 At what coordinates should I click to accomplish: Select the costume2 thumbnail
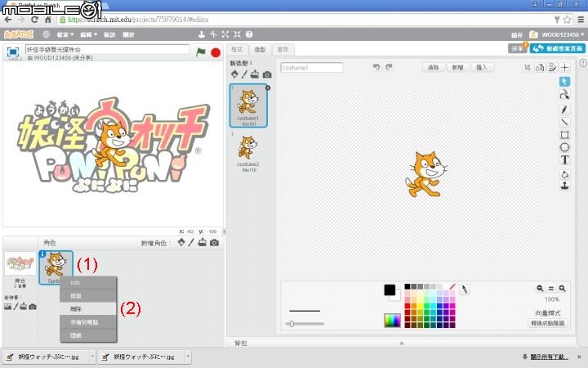[x=248, y=152]
